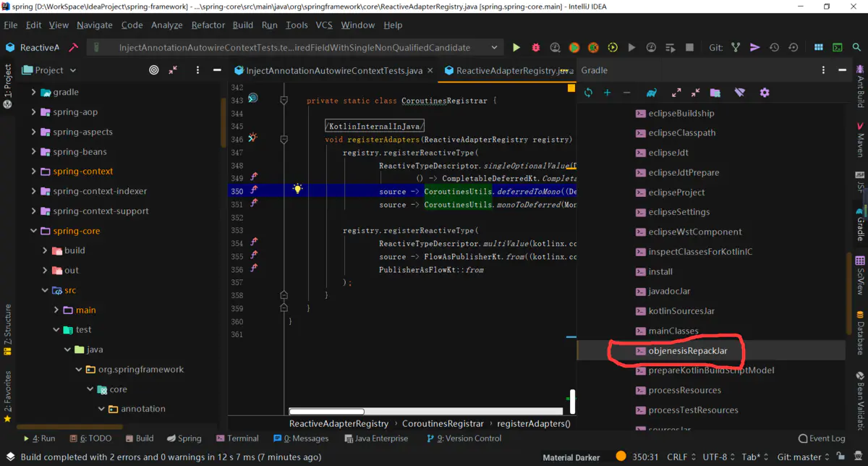The width and height of the screenshot is (868, 466).
Task: Execute Gradle task elephant icon
Action: [x=652, y=93]
